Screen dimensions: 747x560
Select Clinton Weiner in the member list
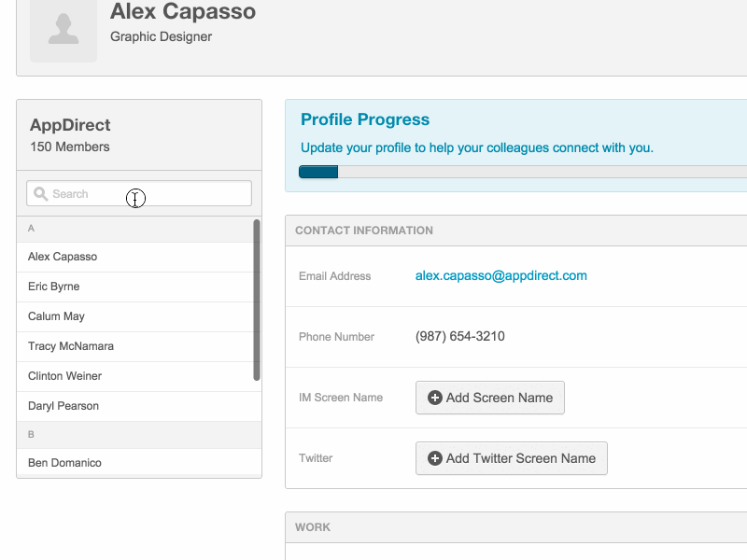[65, 376]
